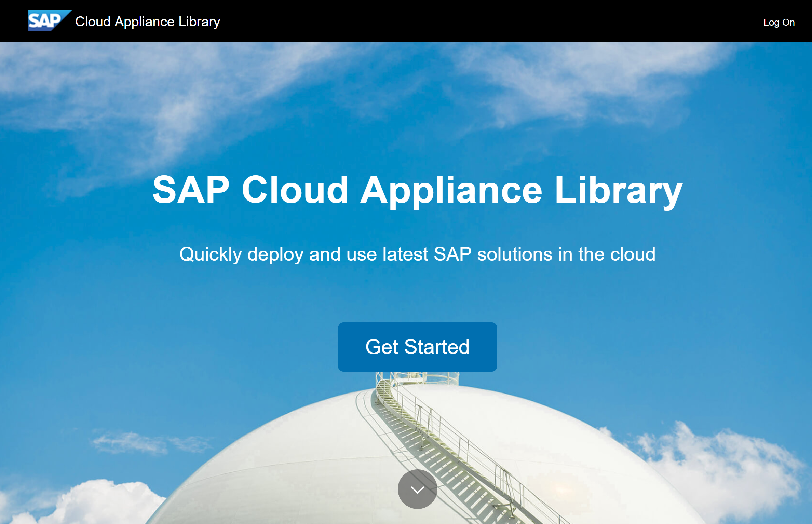Click the SAP logo in header

(x=50, y=20)
